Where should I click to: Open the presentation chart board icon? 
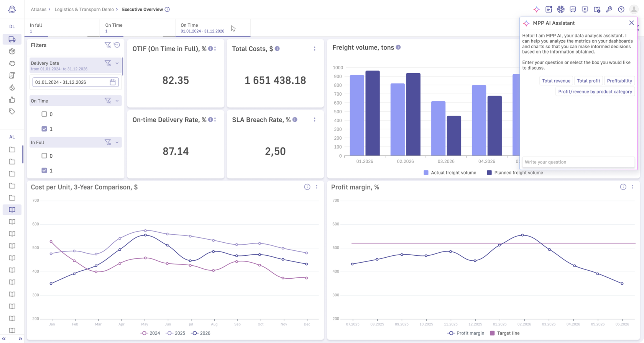573,9
